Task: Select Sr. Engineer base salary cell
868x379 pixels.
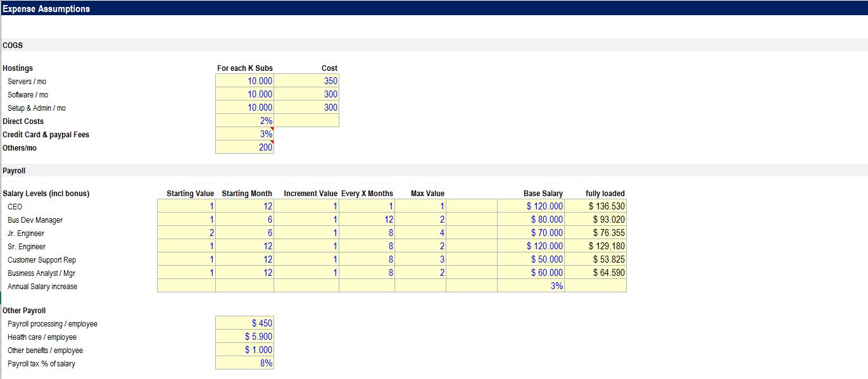Action: coord(531,246)
